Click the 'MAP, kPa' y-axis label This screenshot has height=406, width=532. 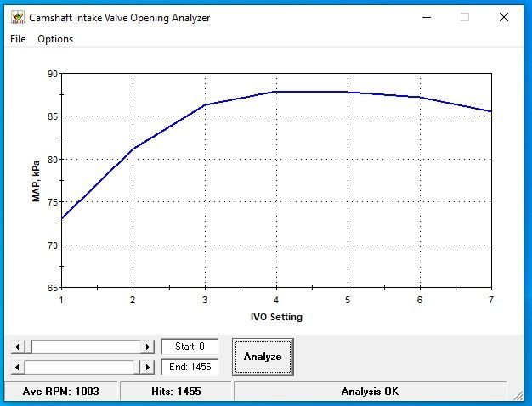[x=37, y=180]
